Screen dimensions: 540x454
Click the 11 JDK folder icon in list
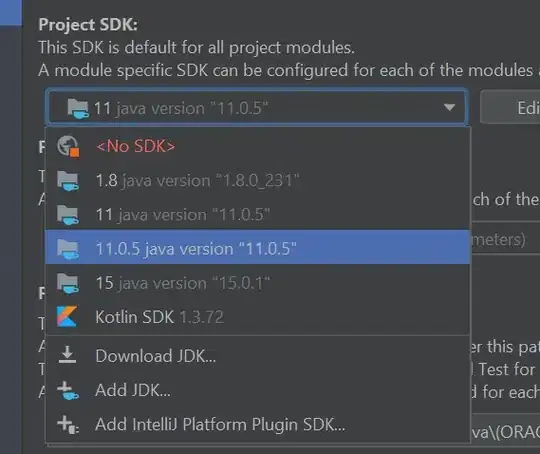(x=68, y=215)
